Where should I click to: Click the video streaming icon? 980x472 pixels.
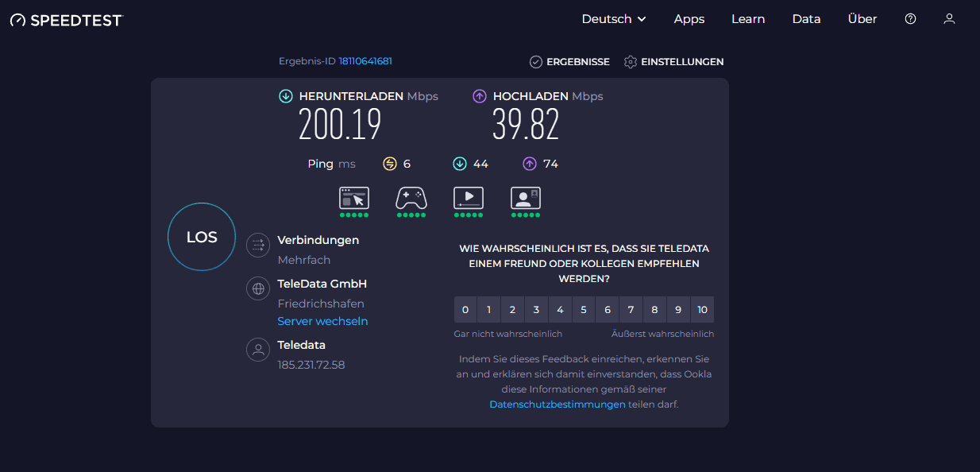pos(469,198)
